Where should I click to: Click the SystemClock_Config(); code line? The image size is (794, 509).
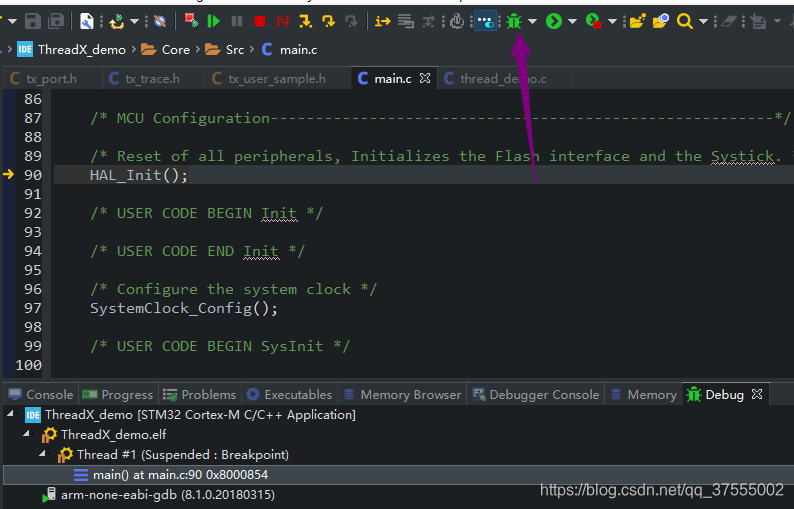(184, 308)
